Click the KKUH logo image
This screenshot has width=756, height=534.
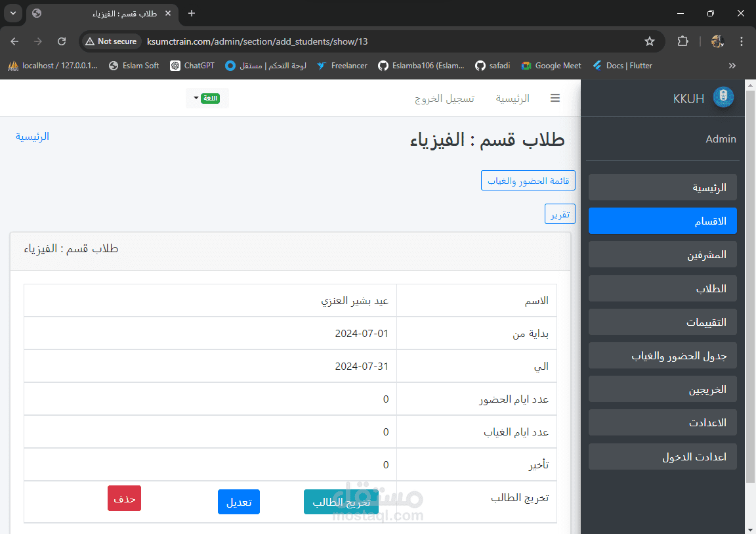pos(723,97)
